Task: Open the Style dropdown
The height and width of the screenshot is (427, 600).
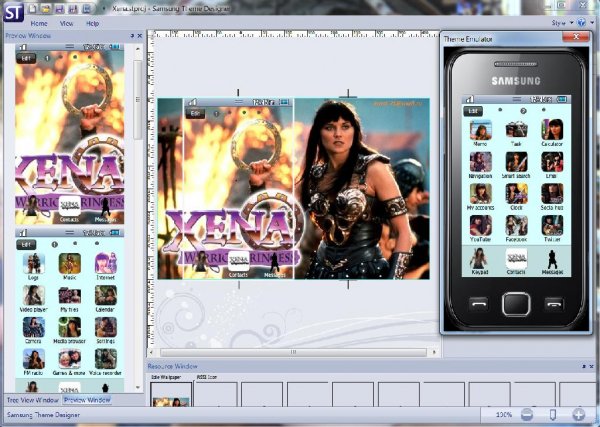Action: pos(562,23)
